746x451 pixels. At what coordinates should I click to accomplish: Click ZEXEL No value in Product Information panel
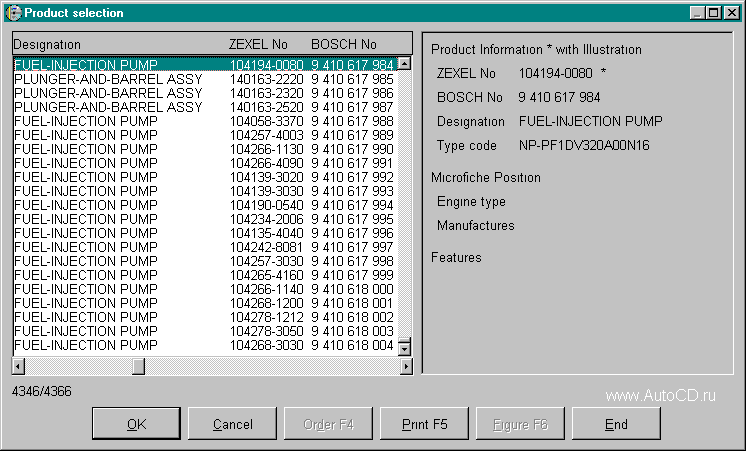(x=556, y=73)
